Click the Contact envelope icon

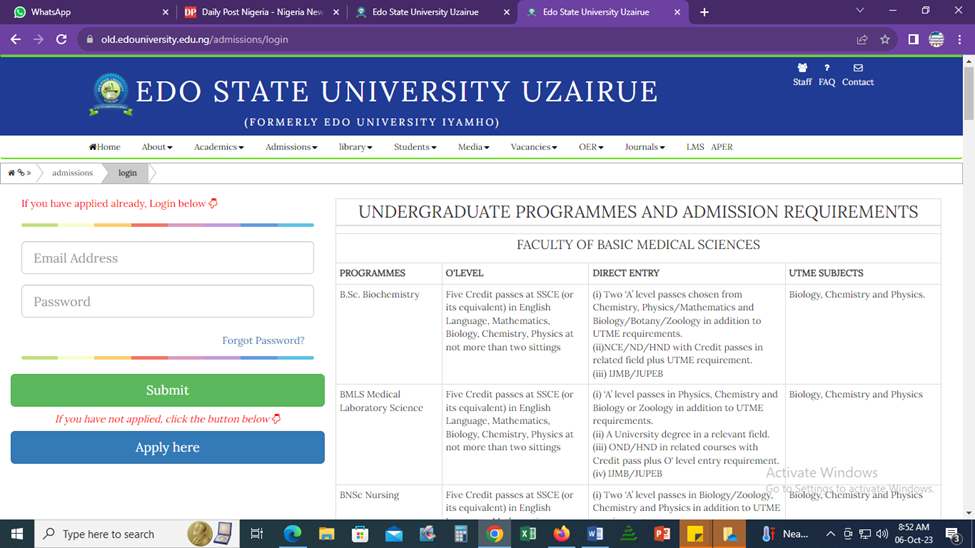pyautogui.click(x=857, y=68)
